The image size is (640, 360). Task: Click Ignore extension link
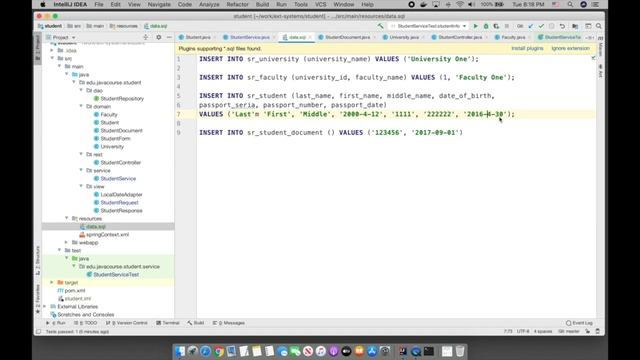click(x=571, y=48)
